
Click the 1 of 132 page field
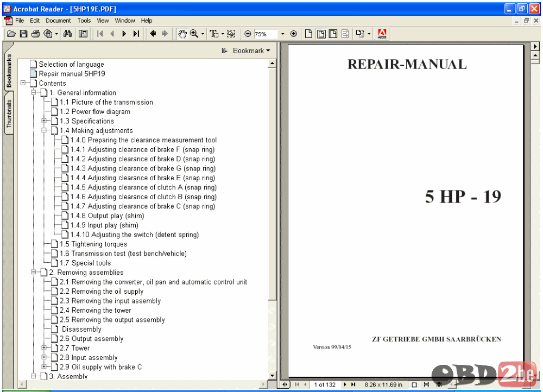pos(325,385)
